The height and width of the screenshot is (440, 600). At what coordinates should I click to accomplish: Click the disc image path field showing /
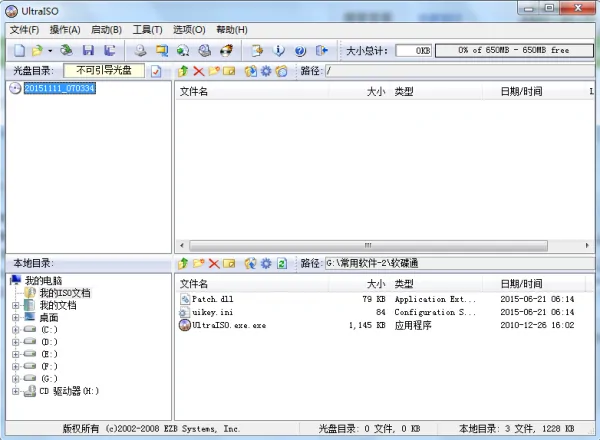point(459,71)
